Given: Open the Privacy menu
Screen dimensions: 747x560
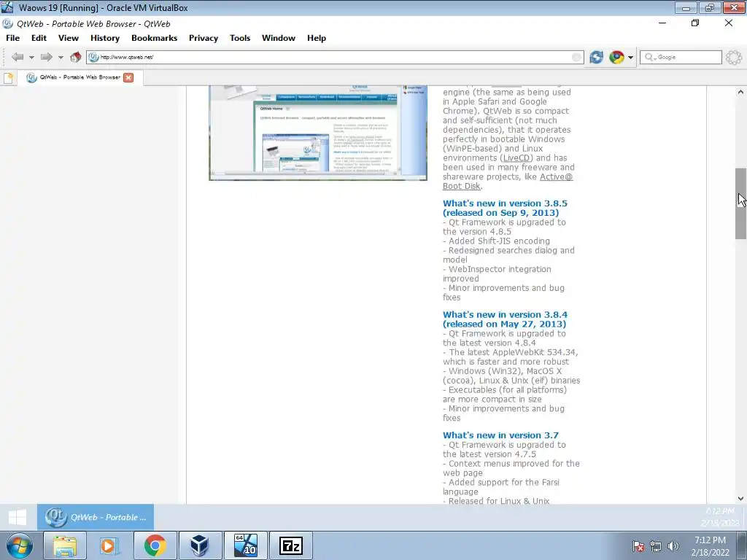Looking at the screenshot, I should (x=203, y=38).
